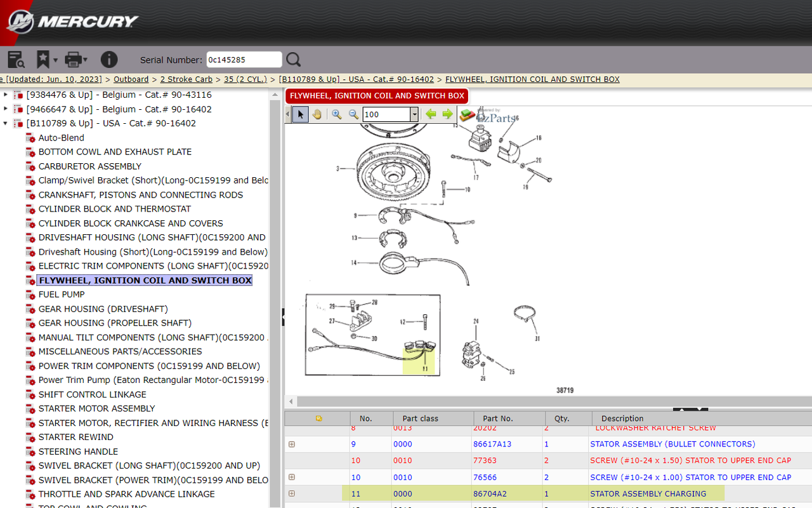The height and width of the screenshot is (508, 812).
Task: Collapse the [B110789 & Up] USA catalog
Action: pos(6,123)
